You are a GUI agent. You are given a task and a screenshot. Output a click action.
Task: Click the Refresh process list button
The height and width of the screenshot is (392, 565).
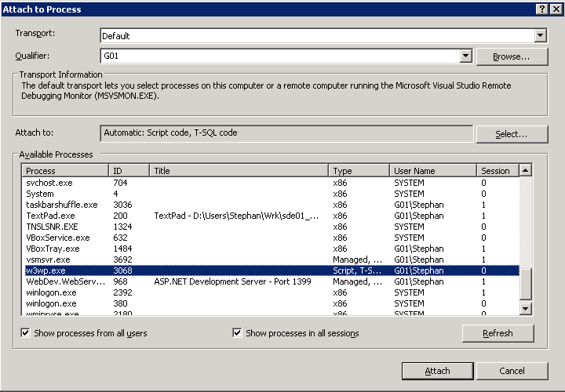pos(498,333)
